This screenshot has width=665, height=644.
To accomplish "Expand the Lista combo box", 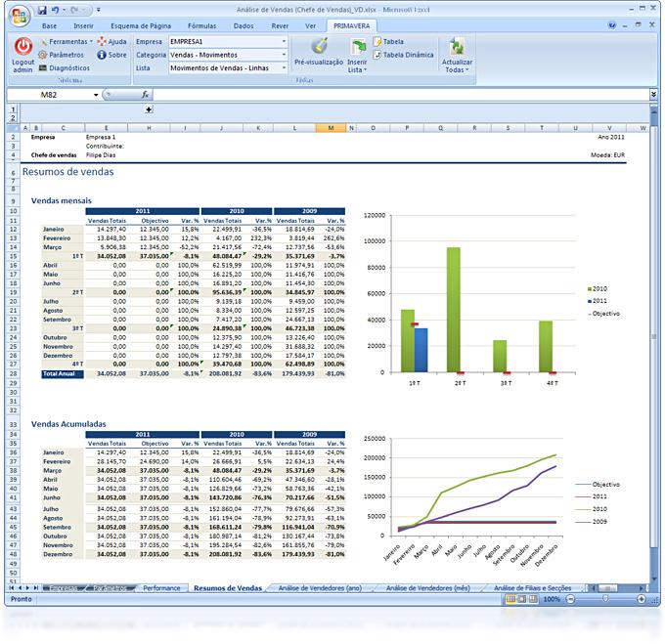I will [284, 67].
